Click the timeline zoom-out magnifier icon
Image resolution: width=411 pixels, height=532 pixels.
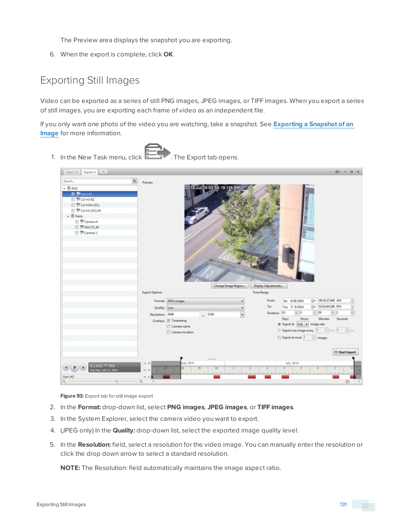point(64,381)
